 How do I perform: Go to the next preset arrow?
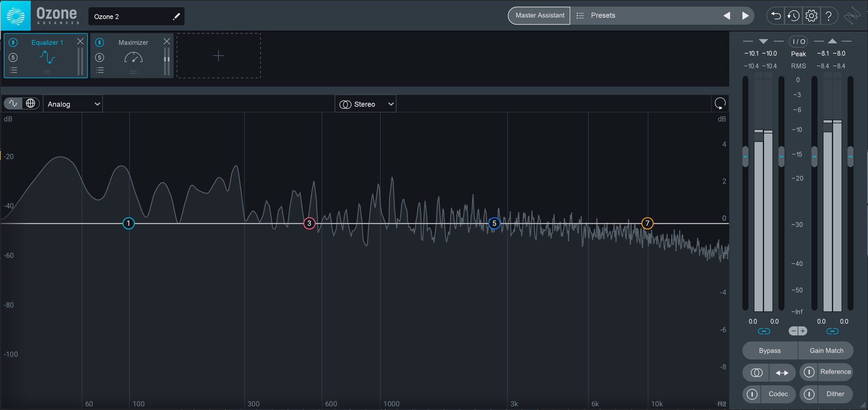pyautogui.click(x=745, y=16)
